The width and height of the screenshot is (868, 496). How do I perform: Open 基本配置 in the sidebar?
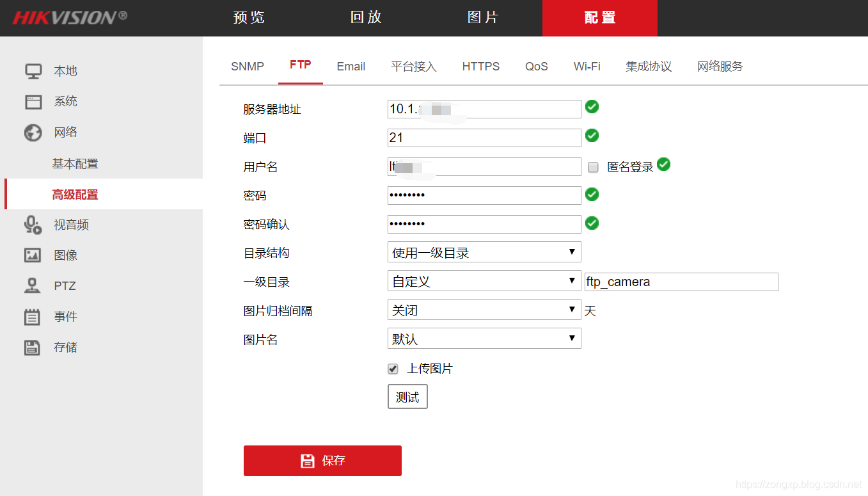pyautogui.click(x=75, y=164)
